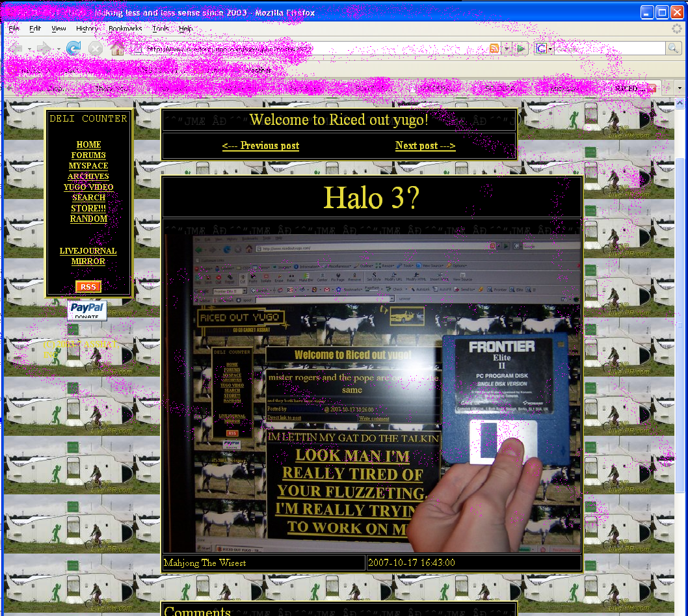Open the File menu

click(14, 29)
